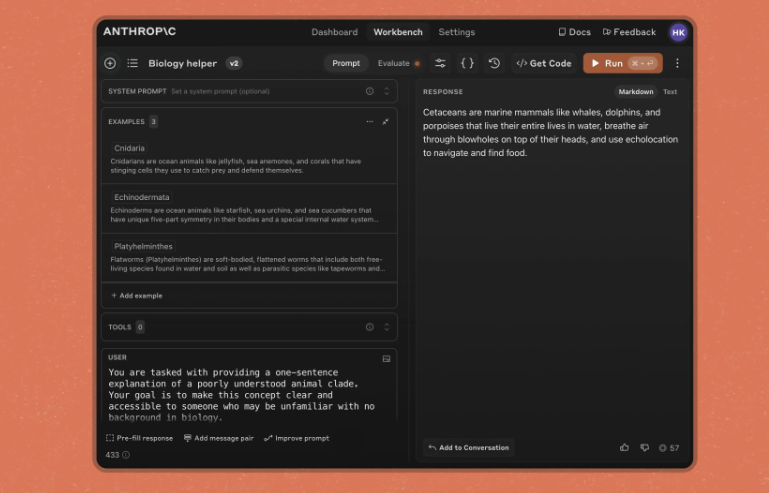The image size is (769, 493).
Task: Open the variables curly braces icon
Action: pos(467,63)
